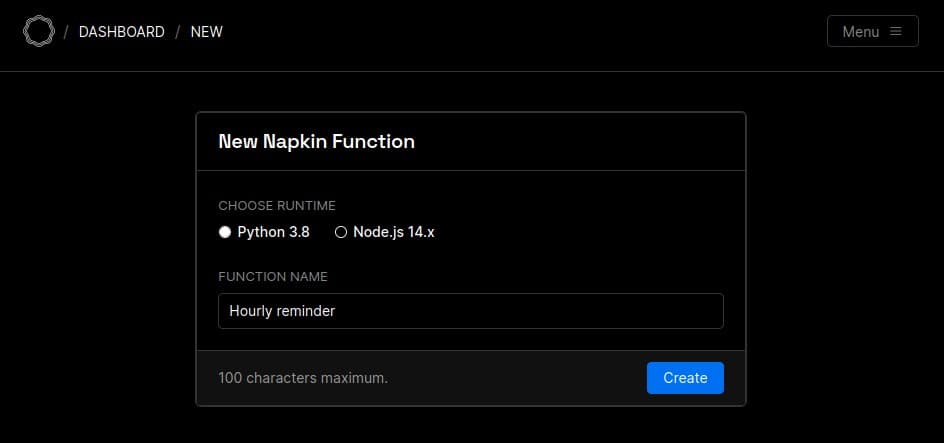This screenshot has width=944, height=443.
Task: Click the NEW breadcrumb item
Action: tap(206, 32)
